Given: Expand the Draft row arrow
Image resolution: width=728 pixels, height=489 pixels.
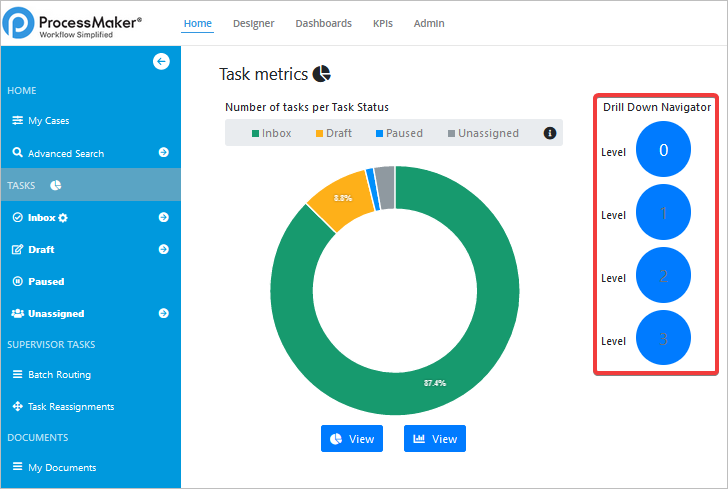Looking at the screenshot, I should coord(163,249).
